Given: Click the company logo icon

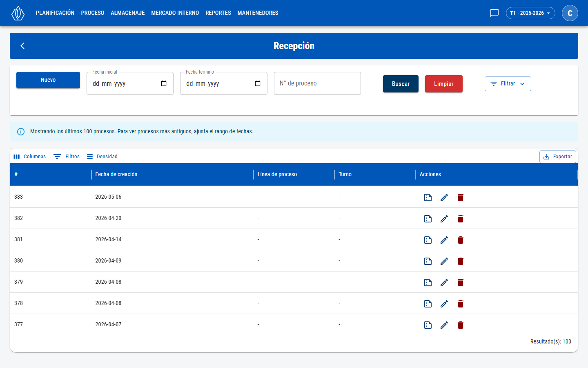Looking at the screenshot, I should tap(18, 13).
